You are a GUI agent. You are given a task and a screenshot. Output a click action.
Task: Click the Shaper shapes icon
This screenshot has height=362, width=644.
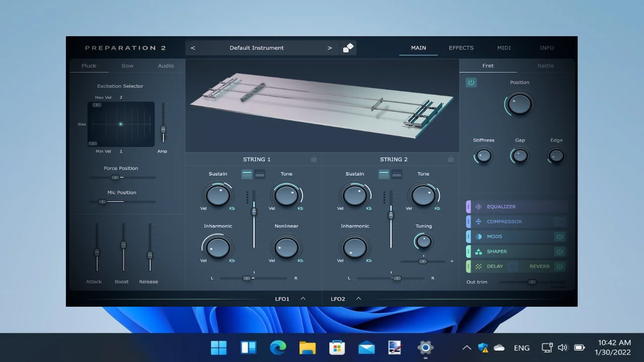[478, 251]
